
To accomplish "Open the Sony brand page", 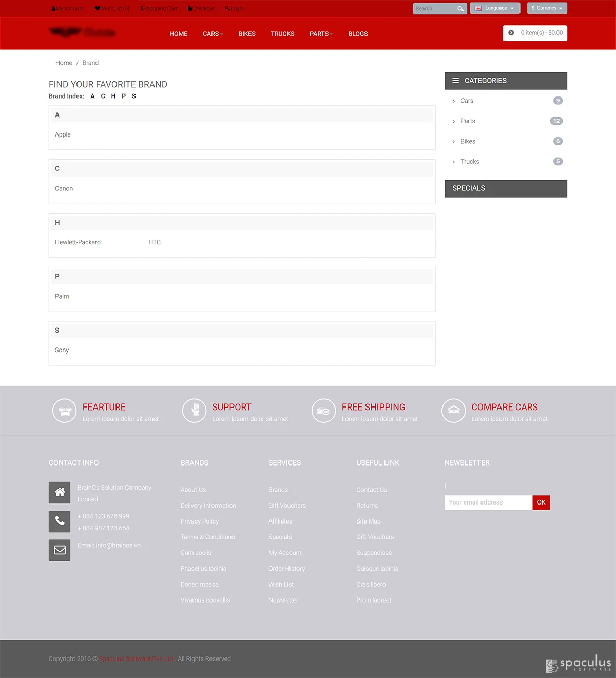I will point(62,350).
